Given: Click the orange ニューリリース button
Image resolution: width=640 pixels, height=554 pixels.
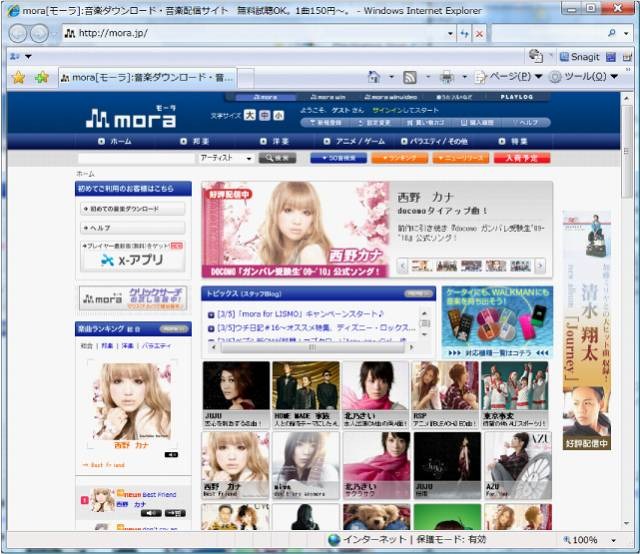Looking at the screenshot, I should (461, 158).
